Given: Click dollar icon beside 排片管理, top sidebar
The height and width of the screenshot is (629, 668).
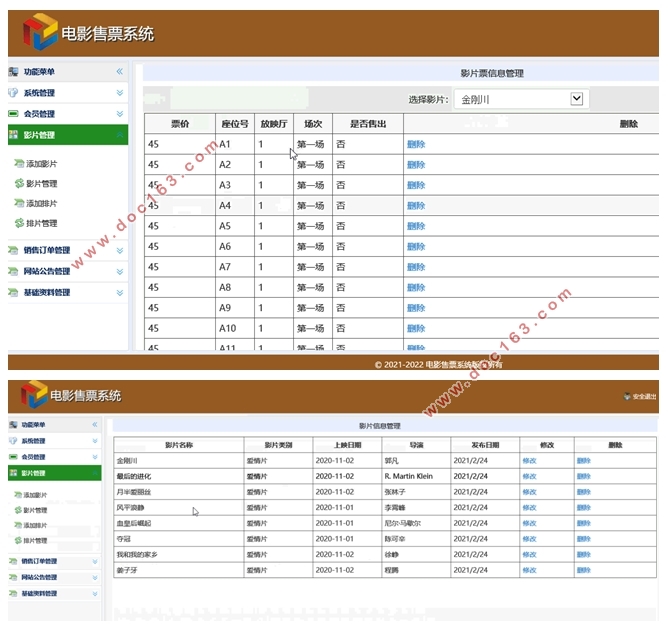Looking at the screenshot, I should coord(19,223).
